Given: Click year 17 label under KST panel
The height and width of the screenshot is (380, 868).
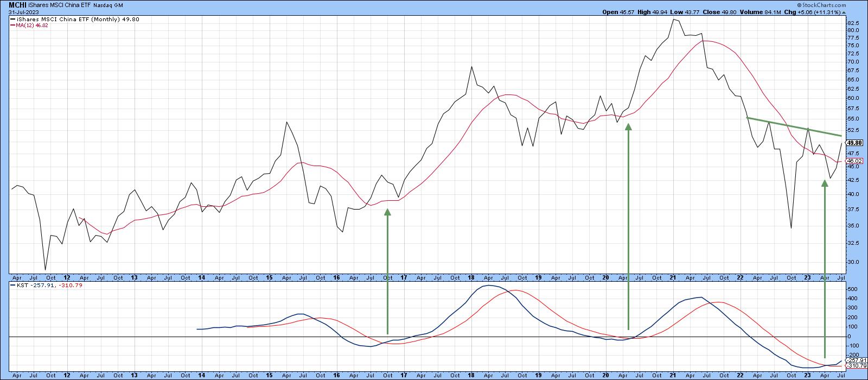Looking at the screenshot, I should [404, 375].
